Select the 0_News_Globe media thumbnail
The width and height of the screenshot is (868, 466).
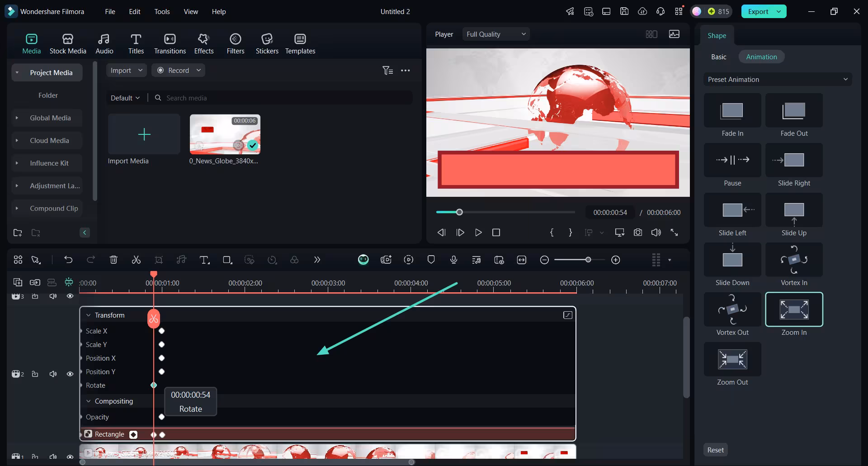click(x=225, y=134)
